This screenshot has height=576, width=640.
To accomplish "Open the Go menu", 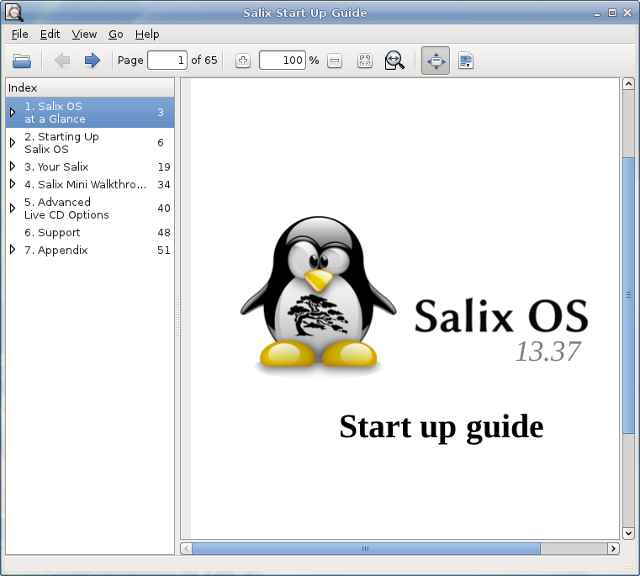I will click(116, 34).
